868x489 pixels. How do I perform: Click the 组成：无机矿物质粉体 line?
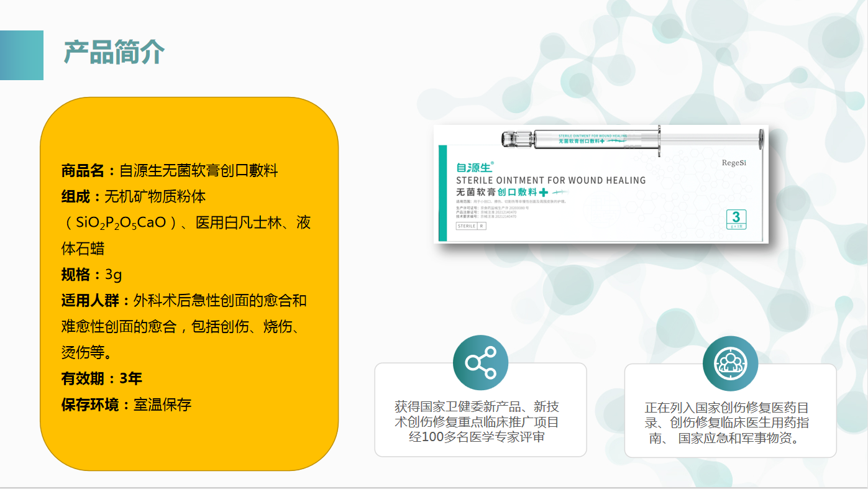coord(133,196)
